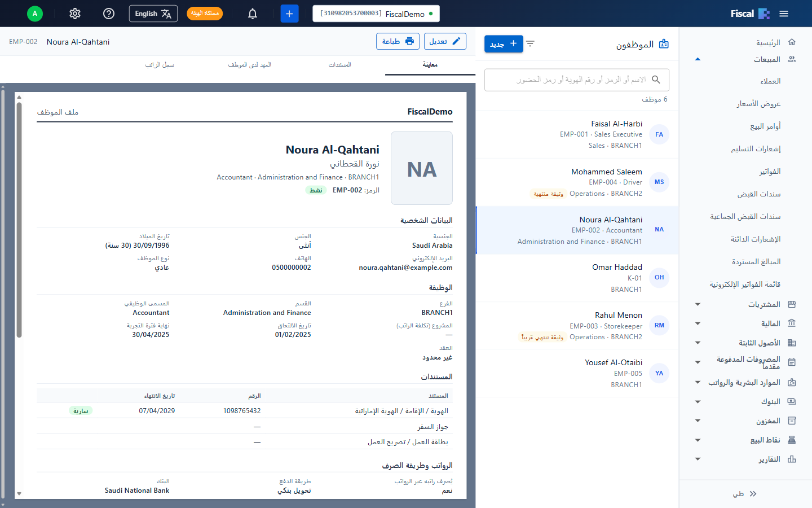The height and width of the screenshot is (508, 812).
Task: Switch language with the English button
Action: (153, 14)
